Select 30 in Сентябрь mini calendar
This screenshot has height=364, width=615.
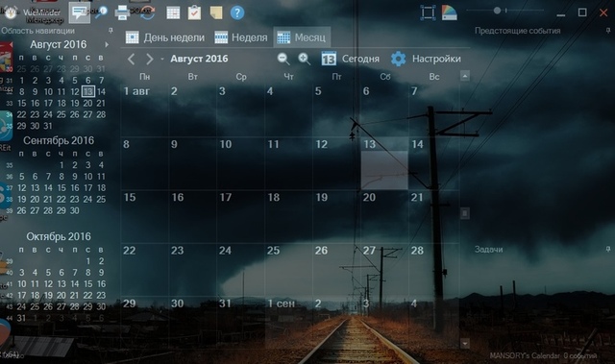[75, 210]
